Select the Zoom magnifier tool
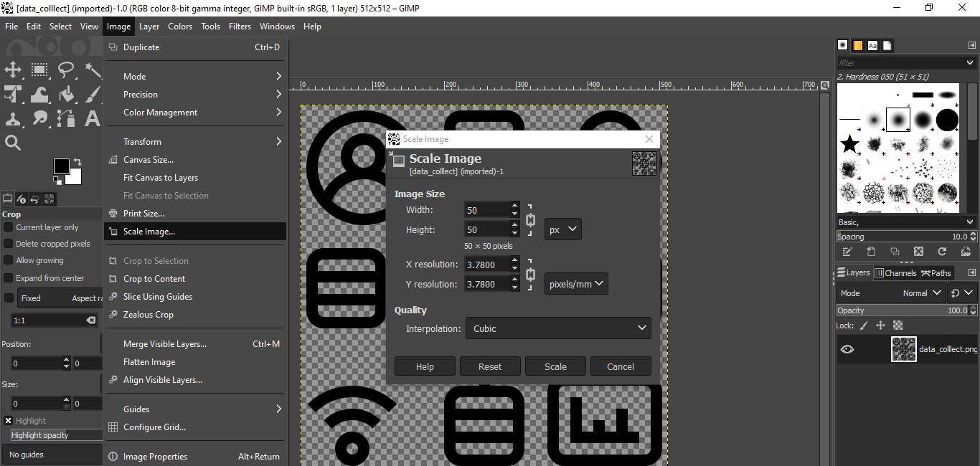 click(x=13, y=143)
